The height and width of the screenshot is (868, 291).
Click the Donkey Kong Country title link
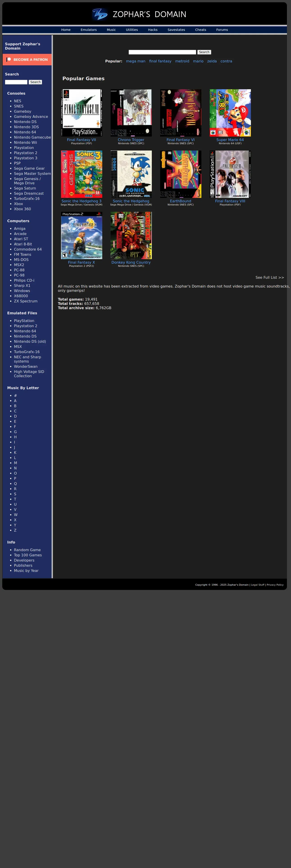point(131,263)
